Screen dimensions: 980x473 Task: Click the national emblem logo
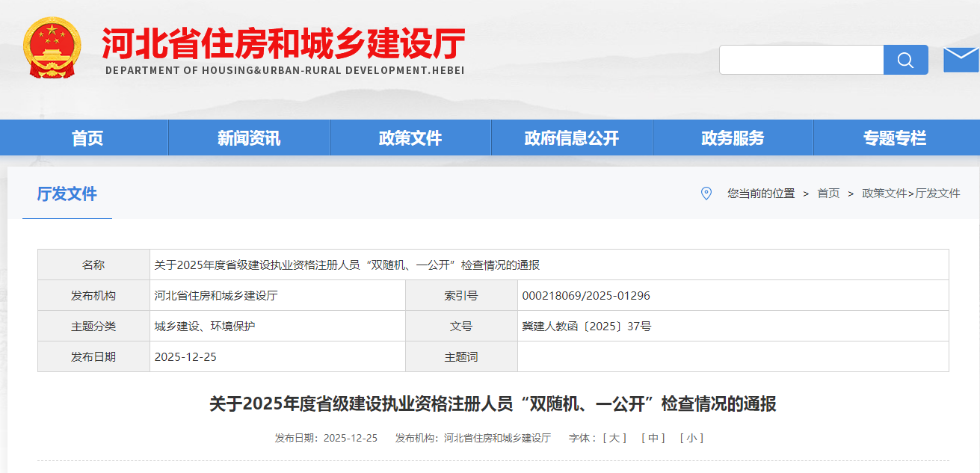tap(52, 48)
